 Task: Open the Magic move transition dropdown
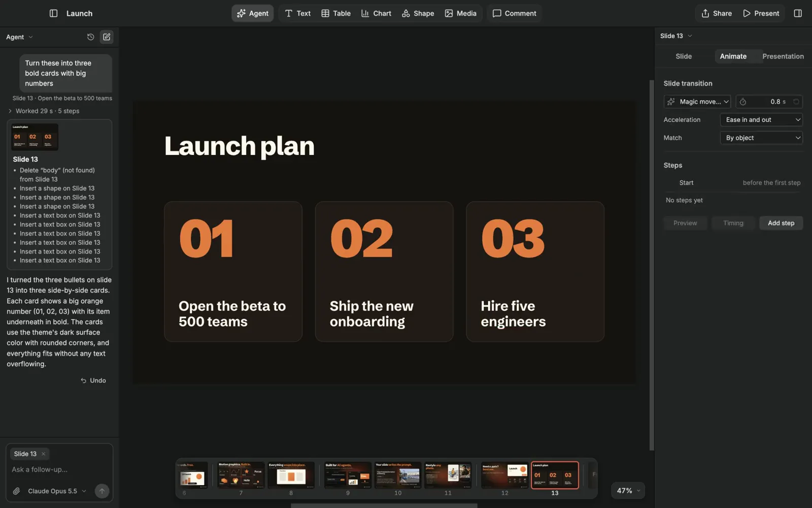(x=697, y=102)
